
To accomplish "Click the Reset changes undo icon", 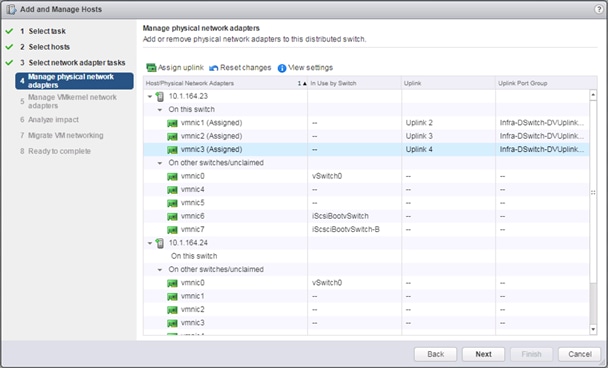I will point(214,68).
